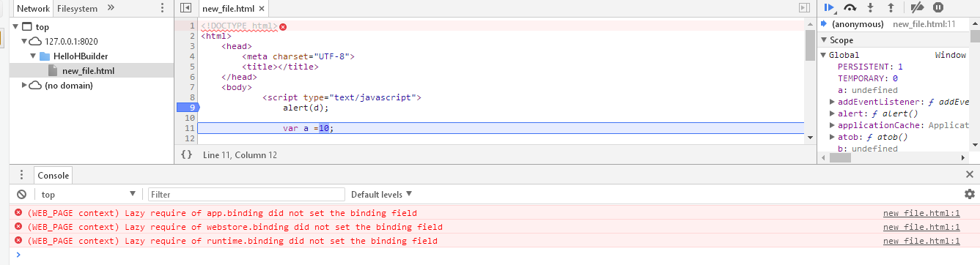Click the meta charset code on line 4
This screenshot has height=265, width=980.
[298, 56]
